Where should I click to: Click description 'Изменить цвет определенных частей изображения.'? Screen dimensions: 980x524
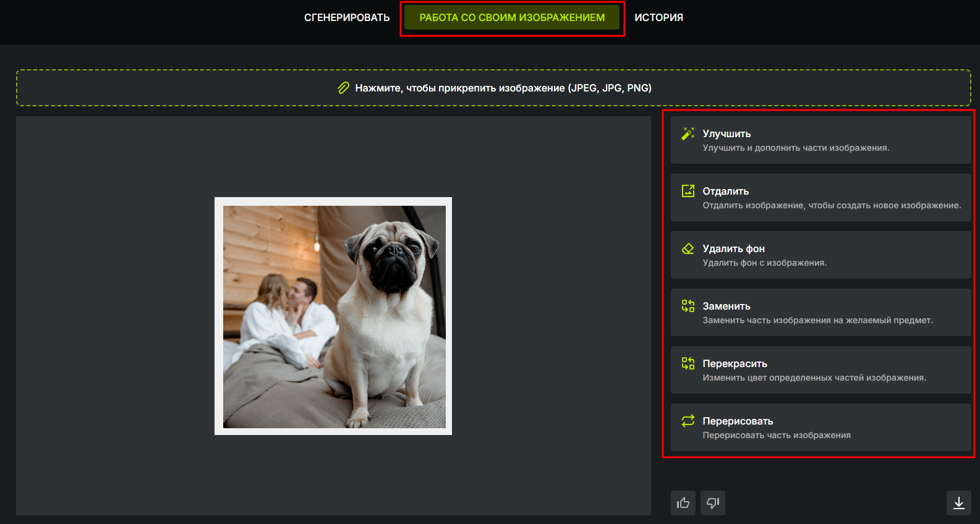point(814,378)
